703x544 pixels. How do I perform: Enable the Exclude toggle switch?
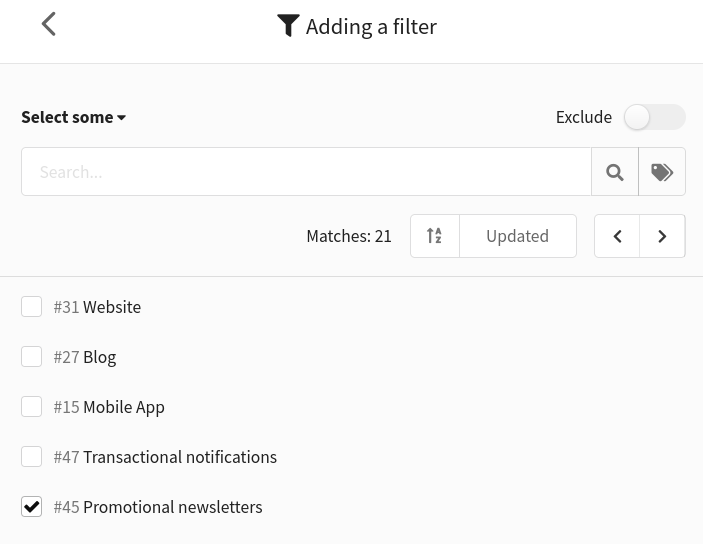[655, 117]
